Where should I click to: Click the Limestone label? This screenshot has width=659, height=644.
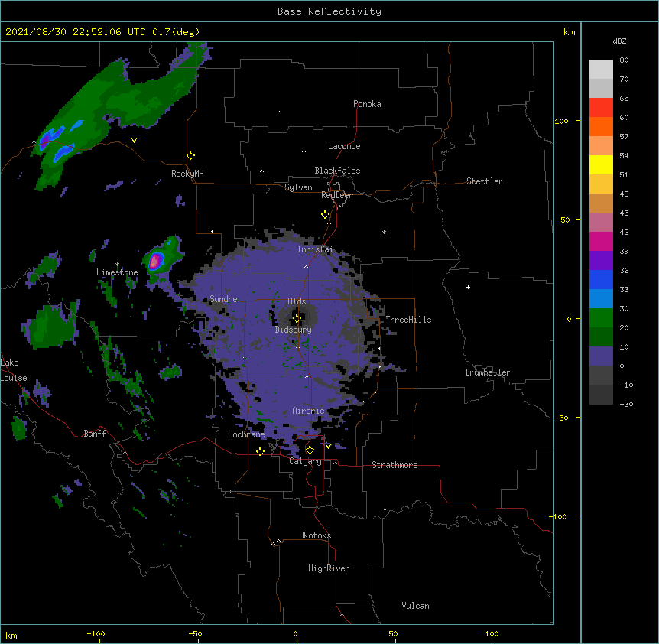coord(117,272)
